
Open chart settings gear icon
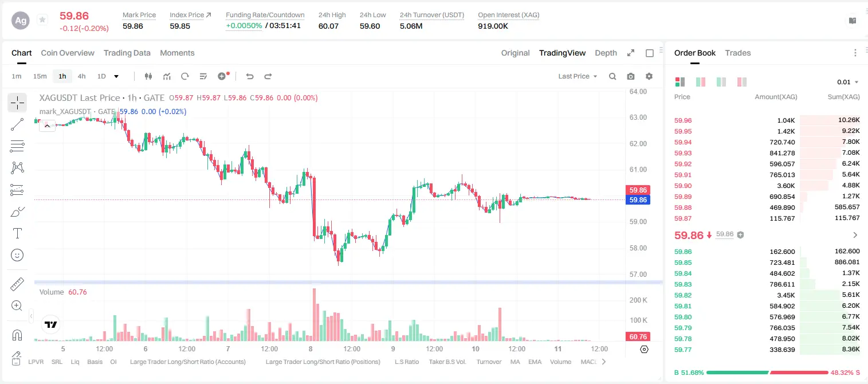[x=649, y=76]
